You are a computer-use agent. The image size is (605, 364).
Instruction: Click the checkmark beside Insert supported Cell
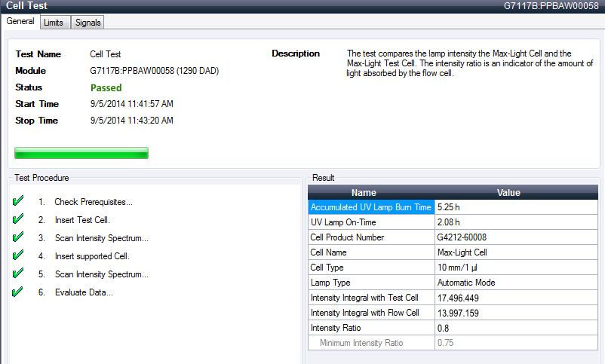pyautogui.click(x=19, y=256)
